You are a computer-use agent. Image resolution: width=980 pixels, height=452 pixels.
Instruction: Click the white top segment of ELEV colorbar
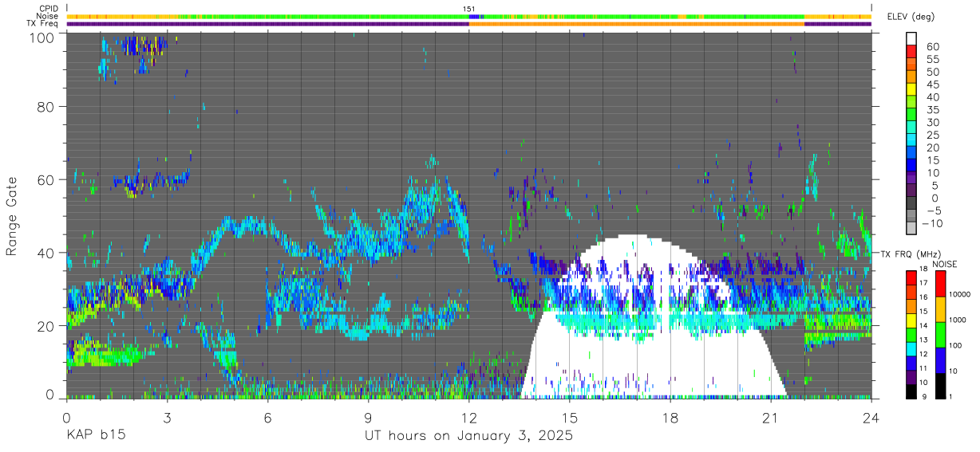pyautogui.click(x=912, y=40)
